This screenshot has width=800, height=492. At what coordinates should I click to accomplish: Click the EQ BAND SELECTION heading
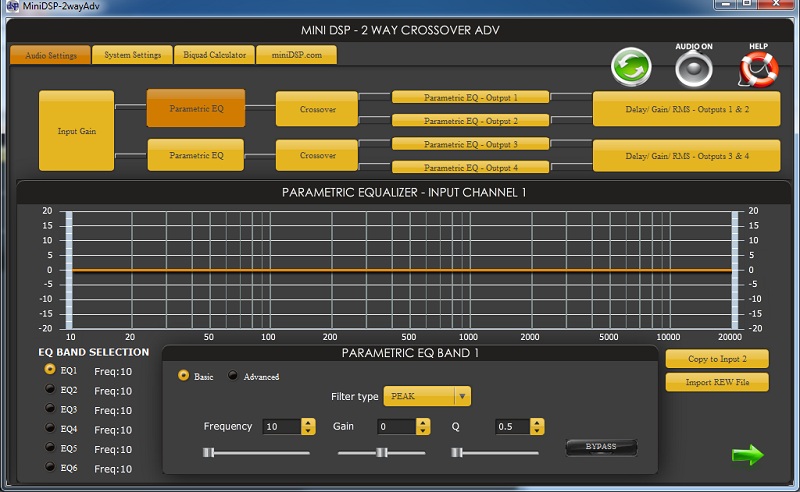pyautogui.click(x=93, y=352)
